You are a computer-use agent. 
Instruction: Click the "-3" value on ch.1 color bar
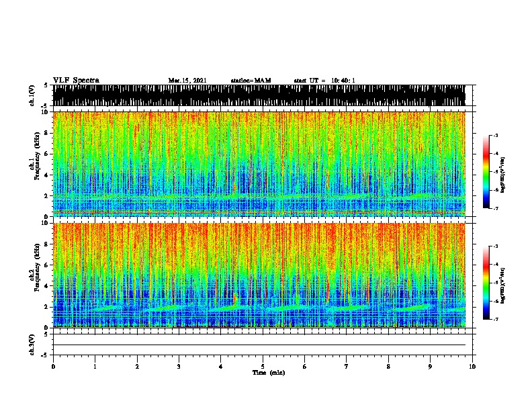495,135
